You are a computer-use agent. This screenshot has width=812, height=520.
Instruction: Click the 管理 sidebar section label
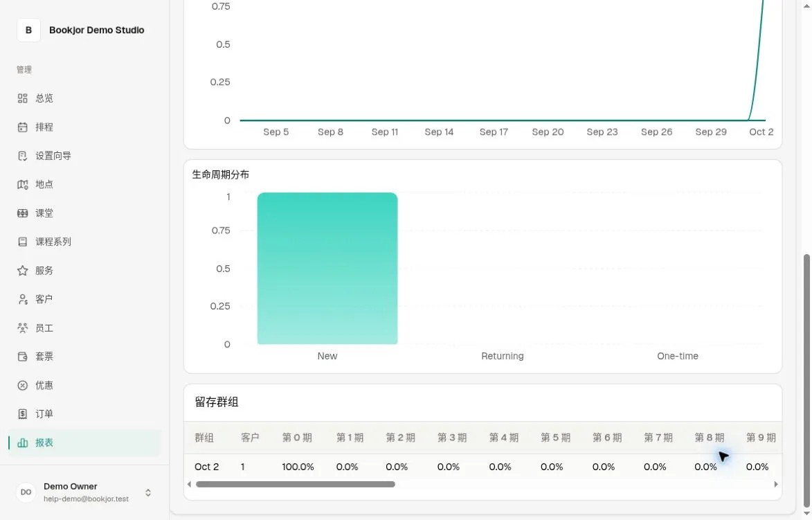pyautogui.click(x=24, y=69)
